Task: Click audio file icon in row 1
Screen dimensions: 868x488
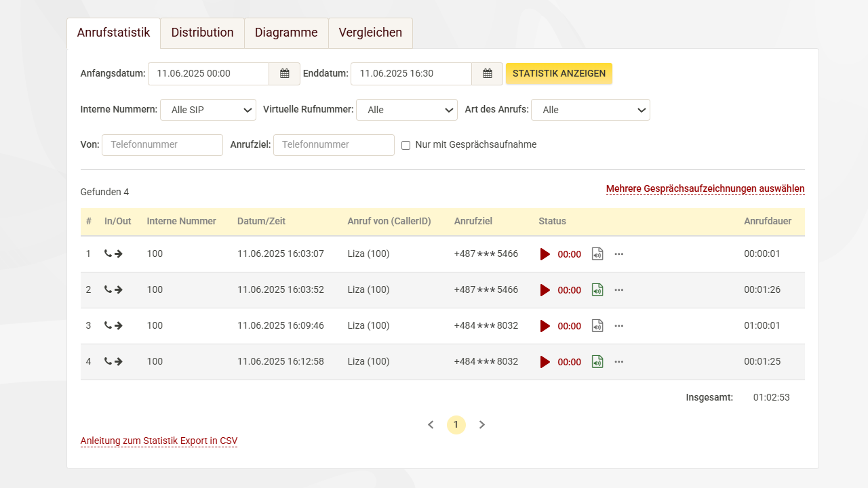Action: click(597, 254)
